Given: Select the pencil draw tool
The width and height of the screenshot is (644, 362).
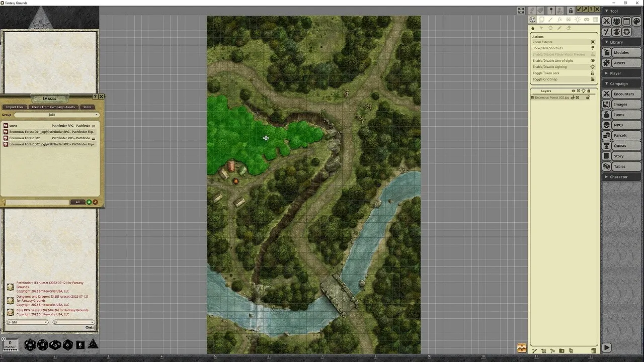Looking at the screenshot, I should point(559,28).
